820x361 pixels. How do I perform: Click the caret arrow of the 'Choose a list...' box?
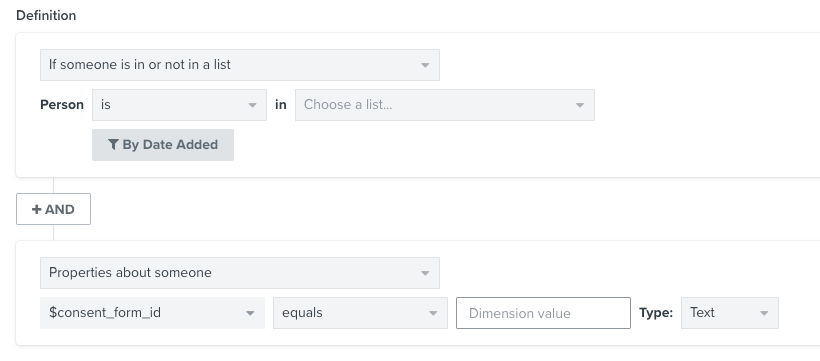579,105
